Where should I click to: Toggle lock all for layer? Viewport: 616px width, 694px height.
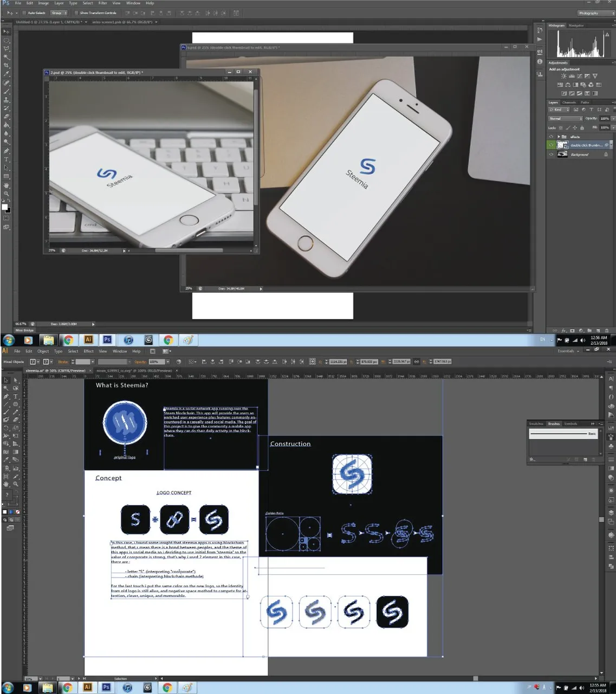point(582,128)
